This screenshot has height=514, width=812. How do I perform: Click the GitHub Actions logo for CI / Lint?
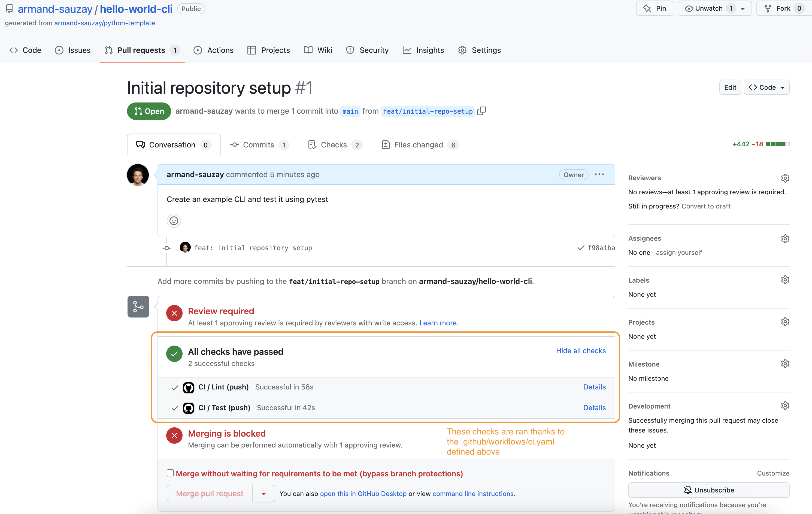(x=188, y=388)
